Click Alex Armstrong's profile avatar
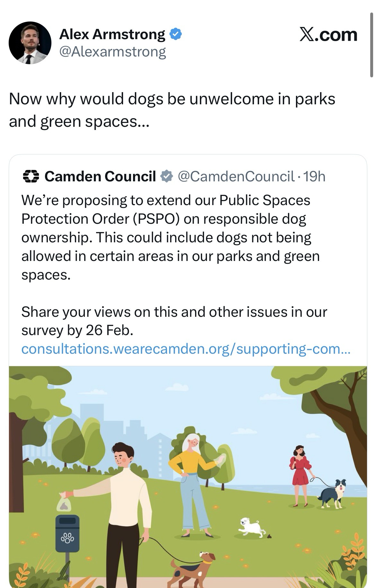This screenshot has height=588, width=376. tap(30, 43)
